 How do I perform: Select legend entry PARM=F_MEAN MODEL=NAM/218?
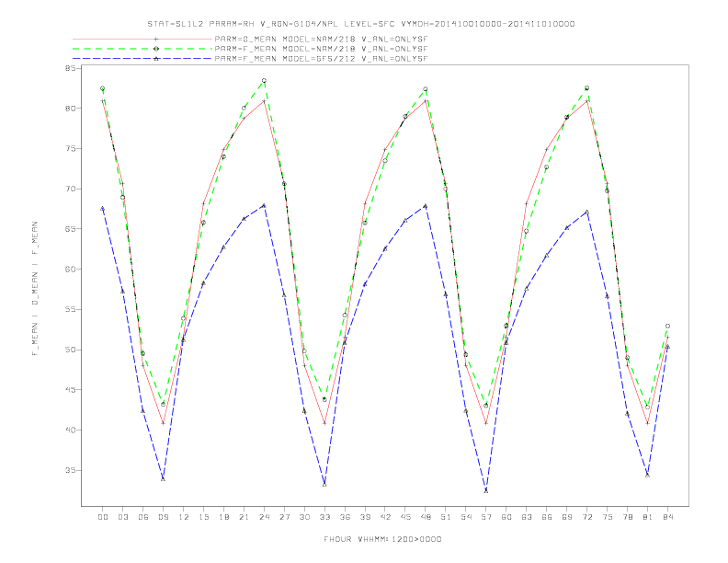tap(321, 49)
